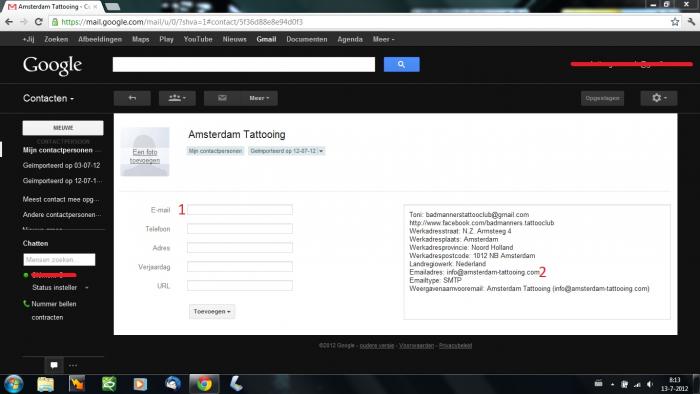Screen dimensions: 700x394
Task: Reload the page with refresh icon
Action: [38, 22]
